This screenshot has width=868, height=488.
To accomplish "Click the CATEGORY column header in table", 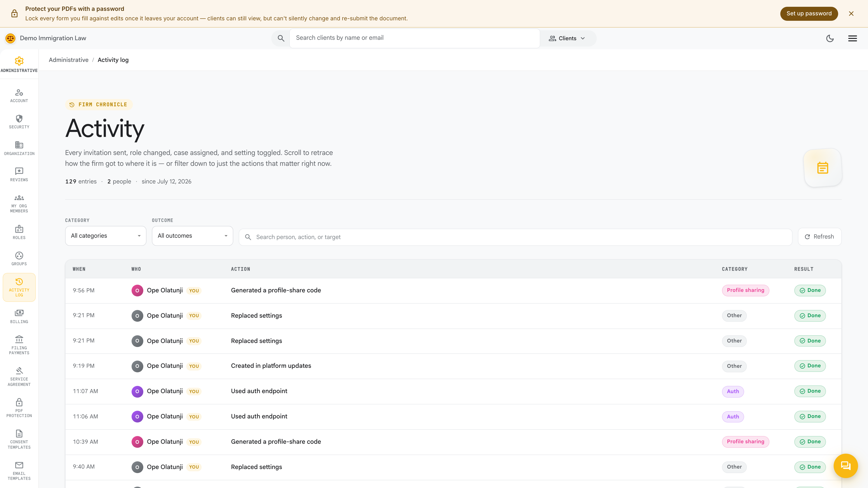I will pyautogui.click(x=735, y=269).
